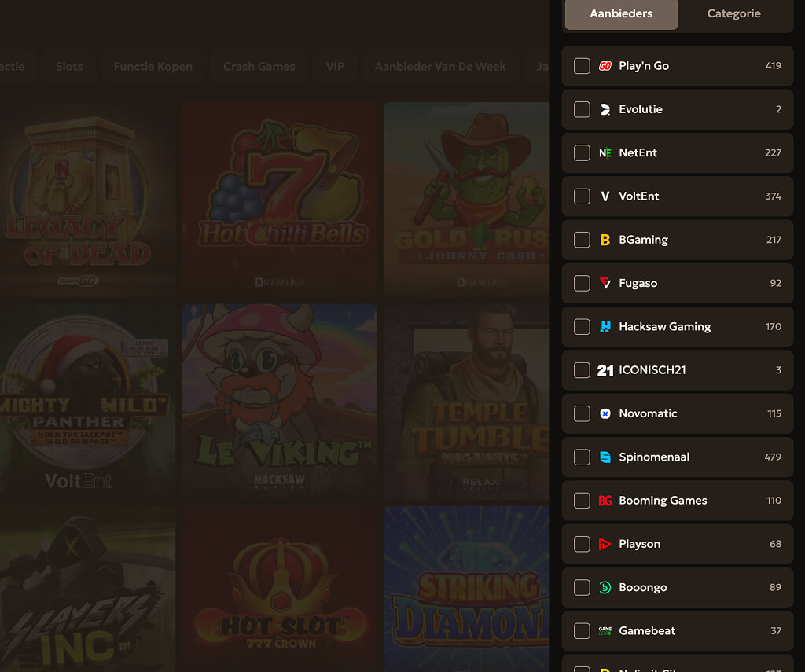
Task: Open the Functie Kopen category tab
Action: (153, 67)
